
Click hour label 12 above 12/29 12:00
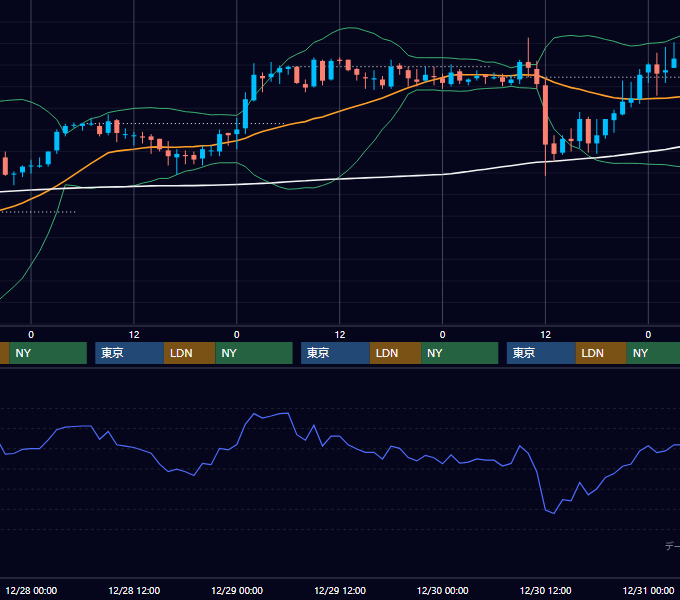point(340,335)
